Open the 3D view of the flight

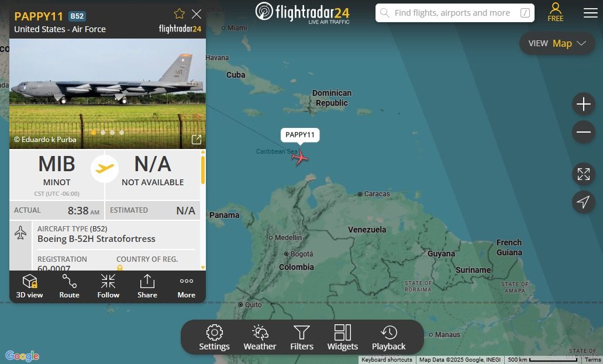click(x=30, y=286)
